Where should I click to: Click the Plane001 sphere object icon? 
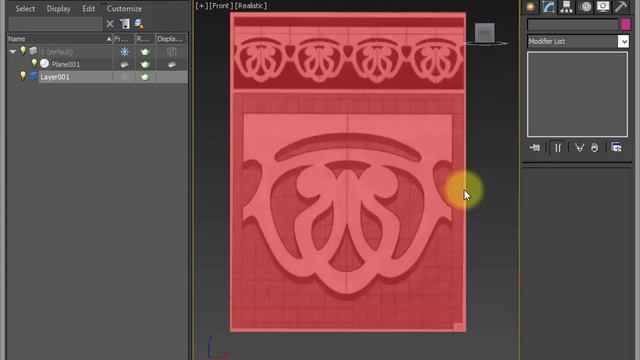coord(44,64)
